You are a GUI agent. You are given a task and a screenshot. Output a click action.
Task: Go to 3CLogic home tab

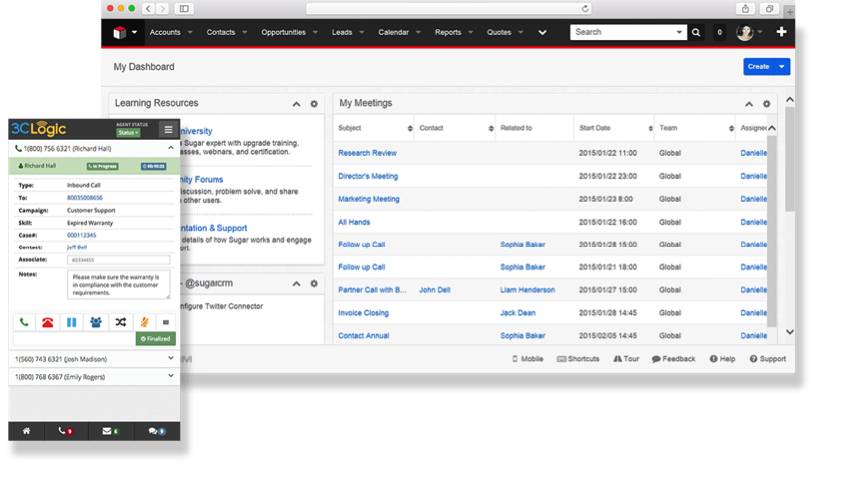coord(26,431)
